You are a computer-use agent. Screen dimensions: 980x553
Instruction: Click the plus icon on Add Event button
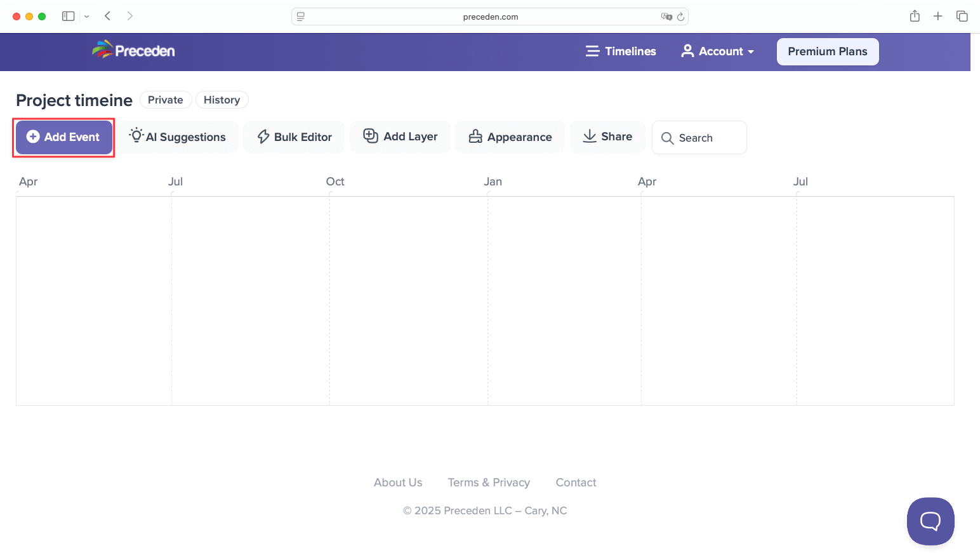tap(32, 137)
